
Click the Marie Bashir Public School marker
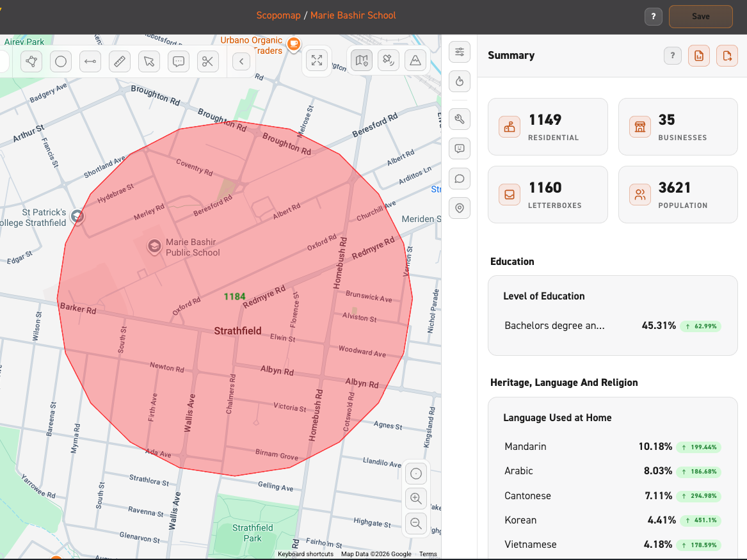154,246
